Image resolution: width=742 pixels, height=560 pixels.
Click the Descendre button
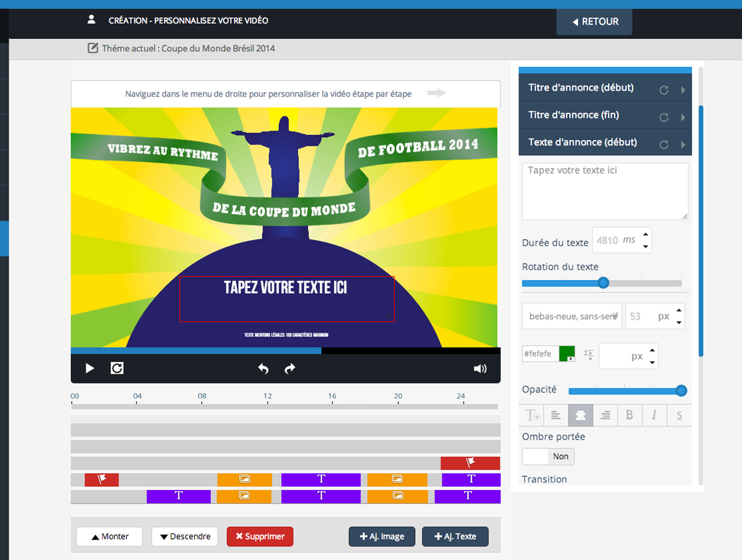coord(185,537)
